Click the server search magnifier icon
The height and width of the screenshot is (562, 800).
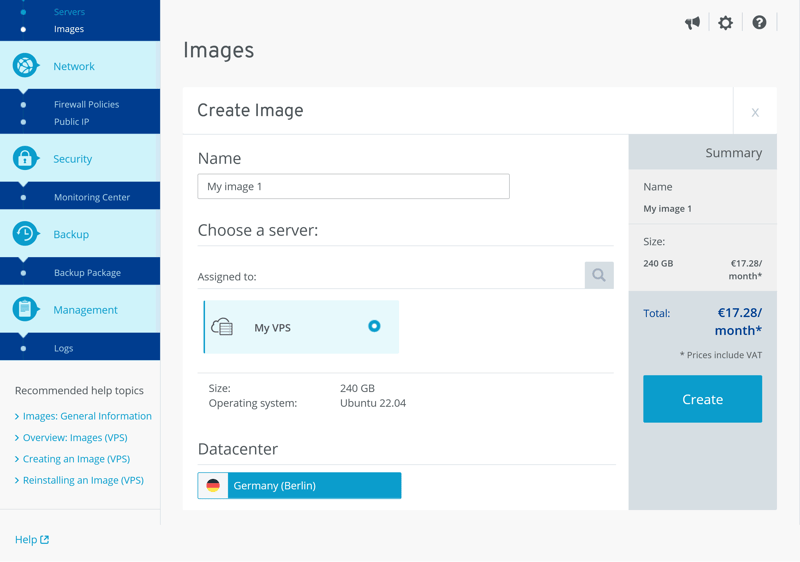tap(599, 275)
